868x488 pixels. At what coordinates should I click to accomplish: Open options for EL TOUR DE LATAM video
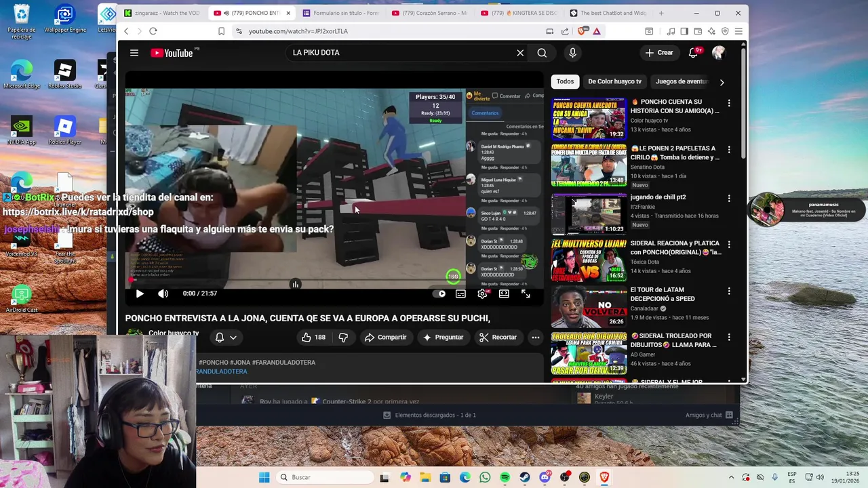729,291
